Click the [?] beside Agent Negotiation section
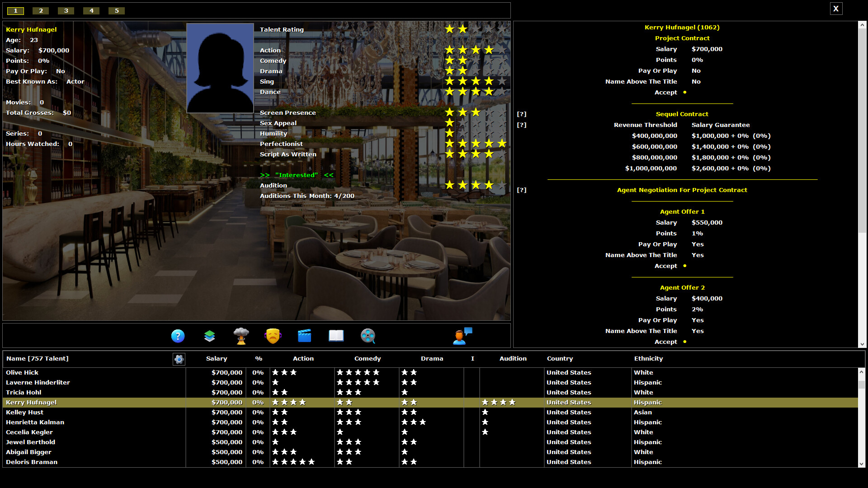 click(522, 190)
